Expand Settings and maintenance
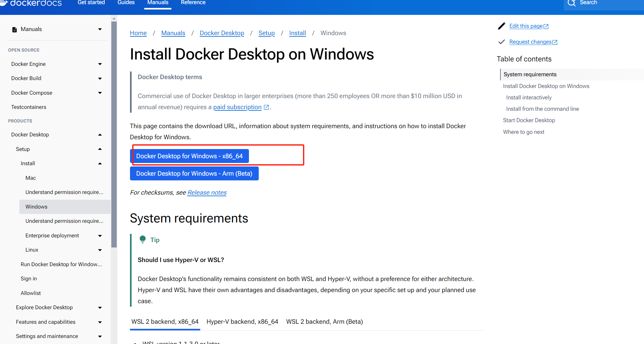 click(x=100, y=336)
